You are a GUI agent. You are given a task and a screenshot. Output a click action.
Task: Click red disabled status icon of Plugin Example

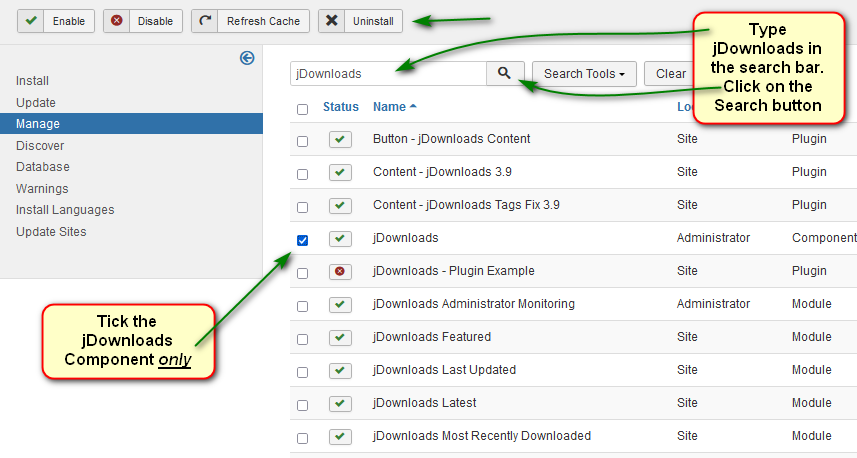[x=340, y=271]
